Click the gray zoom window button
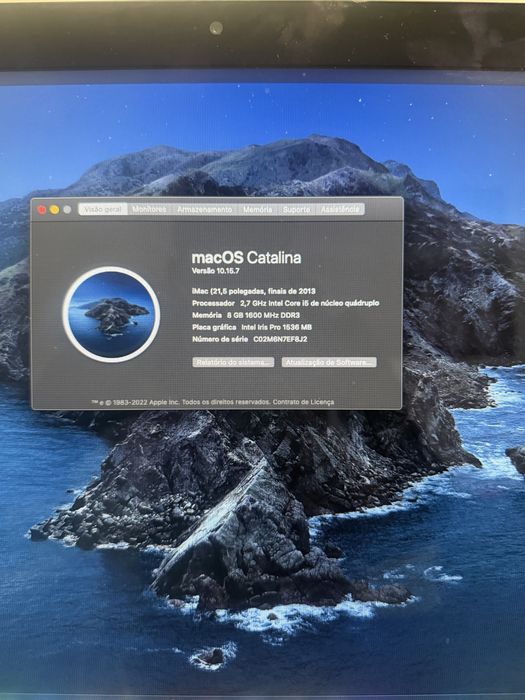Image resolution: width=525 pixels, height=700 pixels. [67, 209]
